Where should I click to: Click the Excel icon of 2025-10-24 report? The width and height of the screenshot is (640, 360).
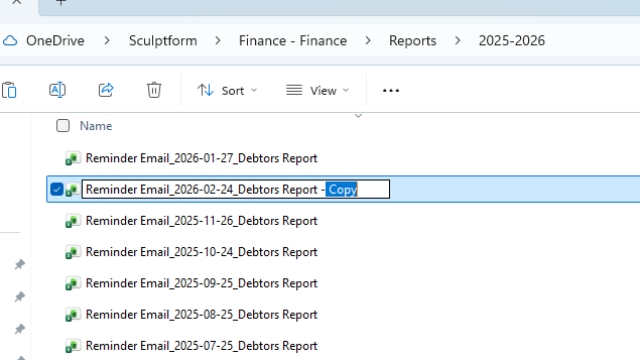[73, 252]
